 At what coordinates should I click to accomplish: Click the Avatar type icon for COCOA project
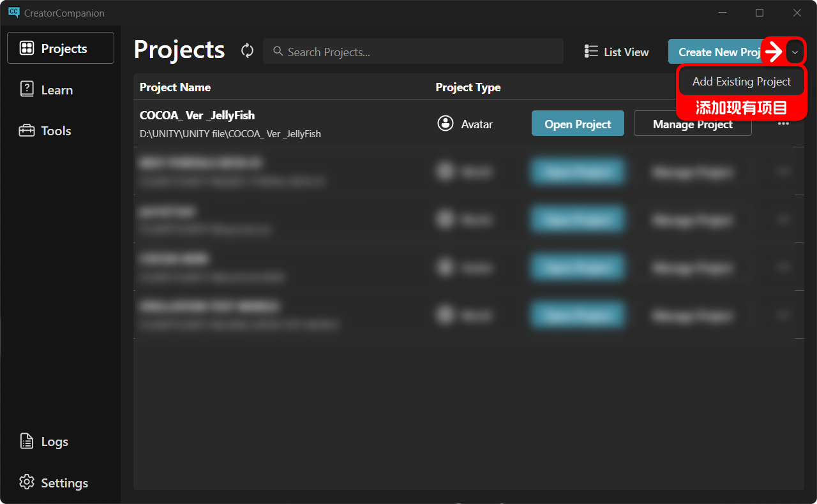coord(446,124)
